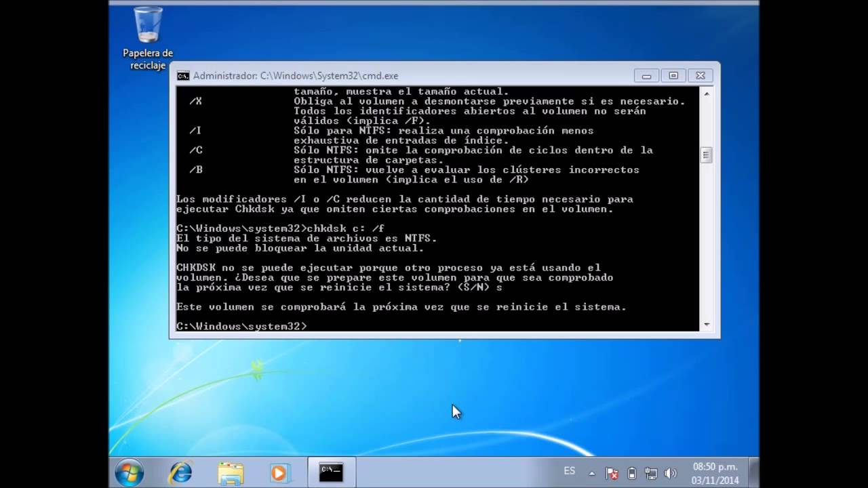Click the date 03/11/2014 in the tray
The width and height of the screenshot is (868, 488).
[715, 481]
